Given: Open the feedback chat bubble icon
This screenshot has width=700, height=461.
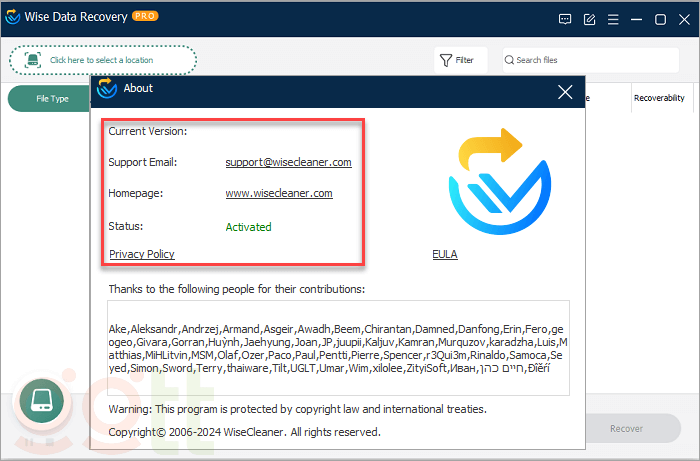Looking at the screenshot, I should pos(565,19).
